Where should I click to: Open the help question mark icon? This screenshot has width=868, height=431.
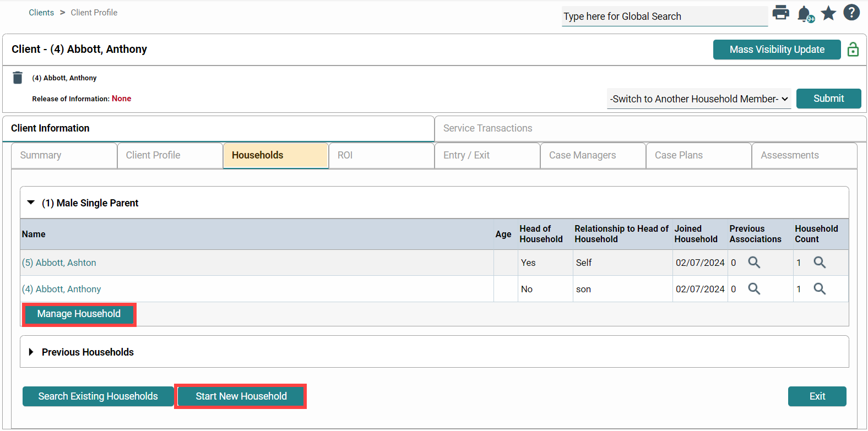pyautogui.click(x=851, y=12)
